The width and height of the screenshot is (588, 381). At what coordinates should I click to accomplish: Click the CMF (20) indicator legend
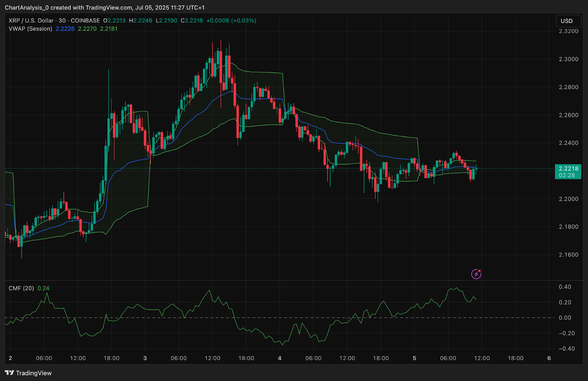(21, 288)
